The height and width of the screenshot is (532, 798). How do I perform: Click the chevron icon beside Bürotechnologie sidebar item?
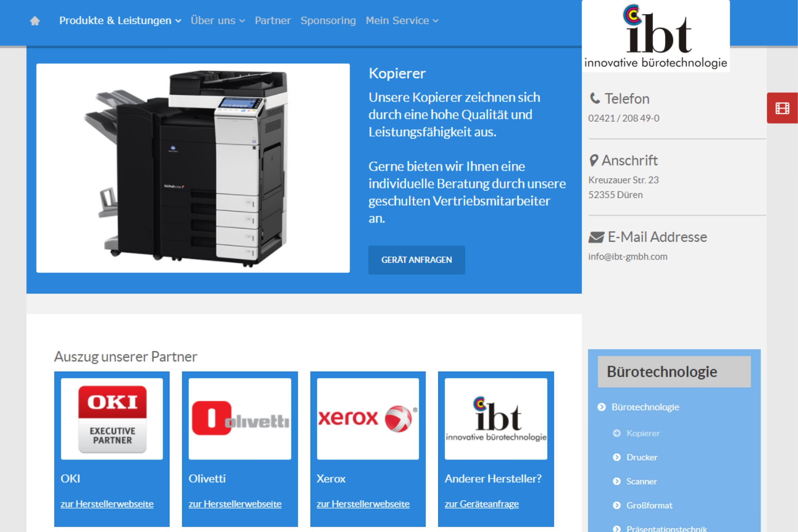pos(601,407)
